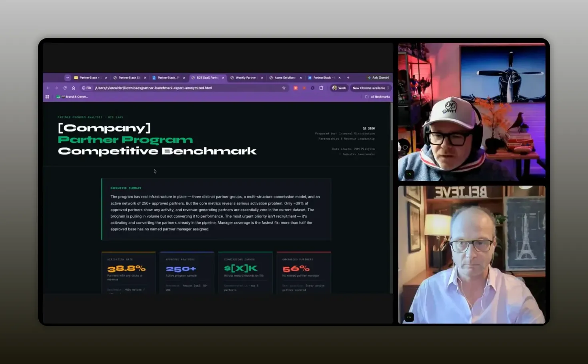Open the Work profile menu
The image size is (588, 364).
339,88
